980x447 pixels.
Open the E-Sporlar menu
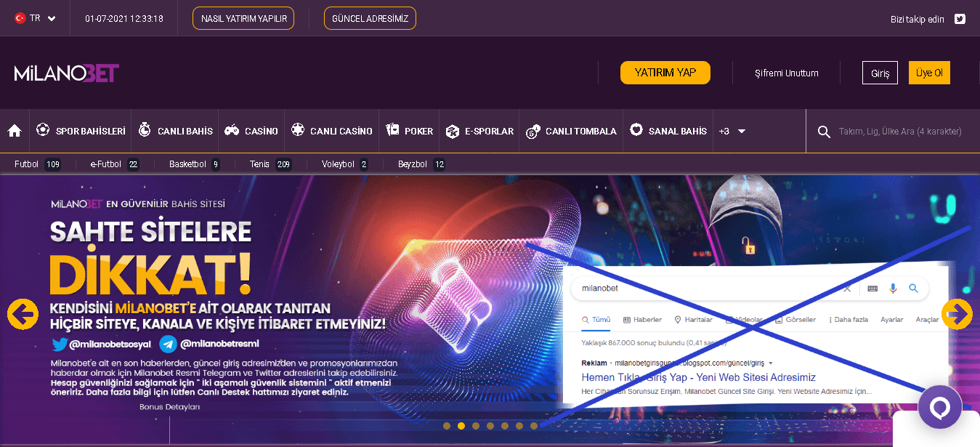pos(479,131)
